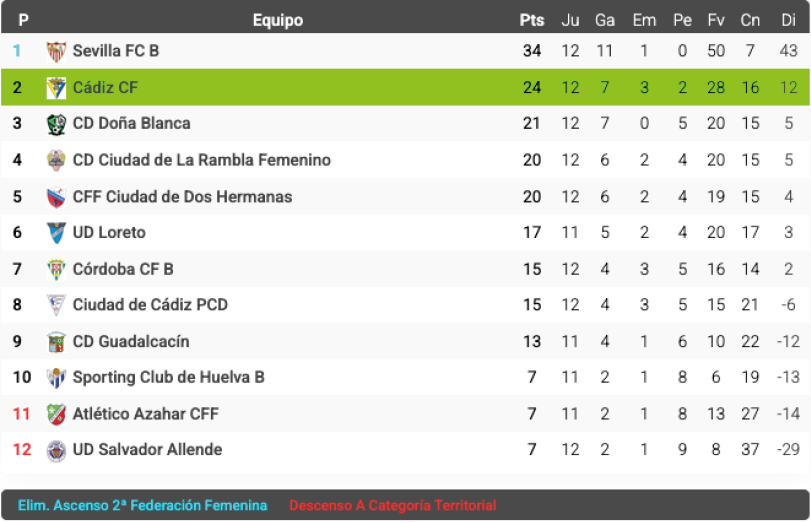Select the Cádiz CF team name
811x523 pixels.
click(105, 88)
